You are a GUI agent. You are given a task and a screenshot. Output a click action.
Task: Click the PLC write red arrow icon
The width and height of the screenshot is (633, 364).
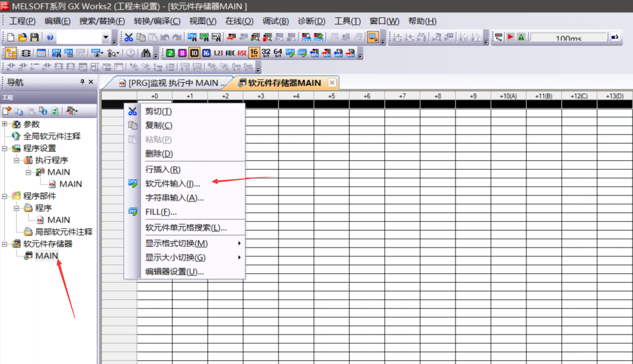point(231,38)
